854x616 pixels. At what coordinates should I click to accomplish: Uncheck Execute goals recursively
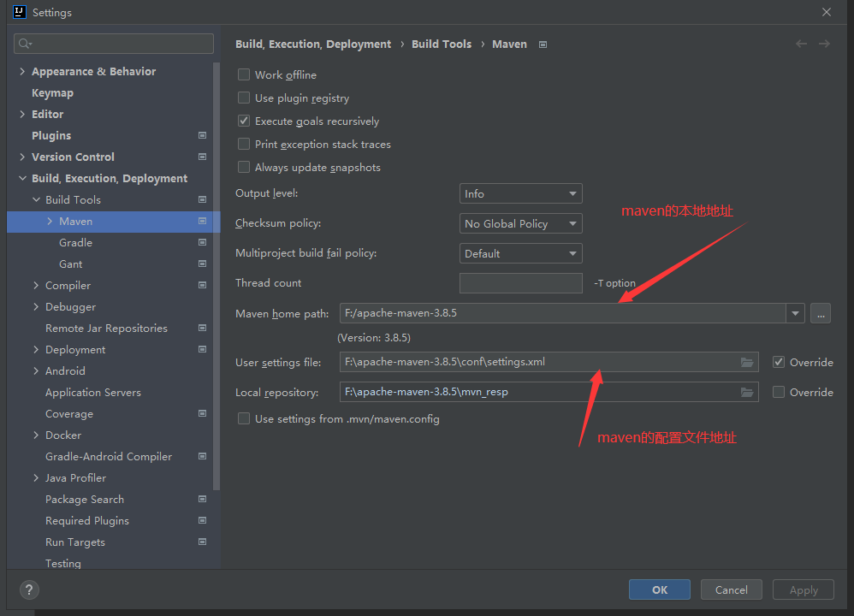pos(244,121)
